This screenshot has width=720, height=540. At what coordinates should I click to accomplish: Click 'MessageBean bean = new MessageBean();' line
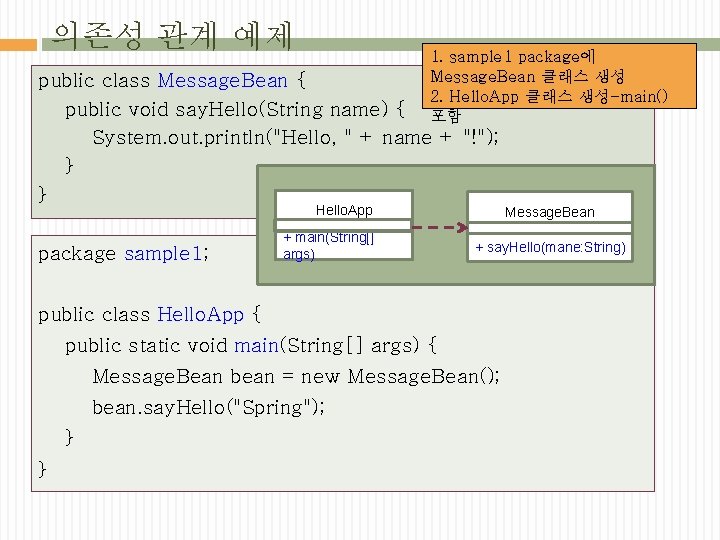pyautogui.click(x=296, y=377)
